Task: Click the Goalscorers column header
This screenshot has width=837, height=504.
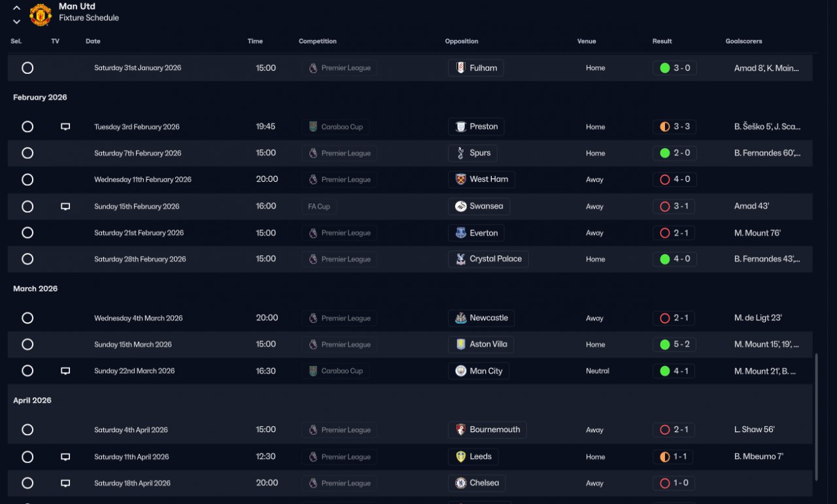Action: pos(743,41)
